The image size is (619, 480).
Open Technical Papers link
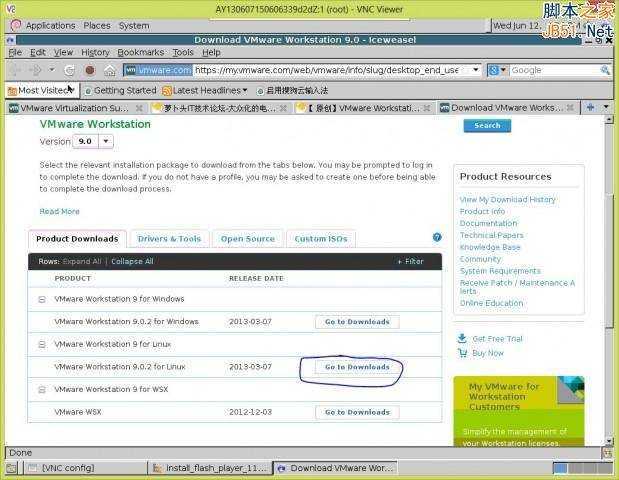[x=491, y=235]
